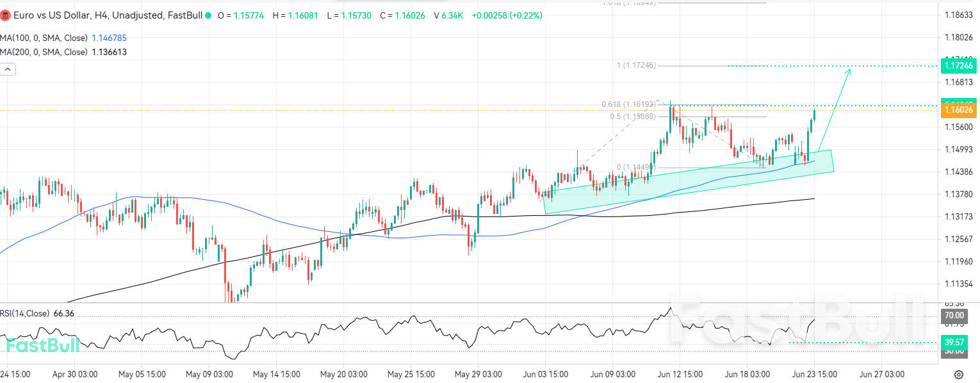Screen dimensions: 980x383
Task: Toggle the 1.17246 green price target label
Action: pyautogui.click(x=958, y=66)
